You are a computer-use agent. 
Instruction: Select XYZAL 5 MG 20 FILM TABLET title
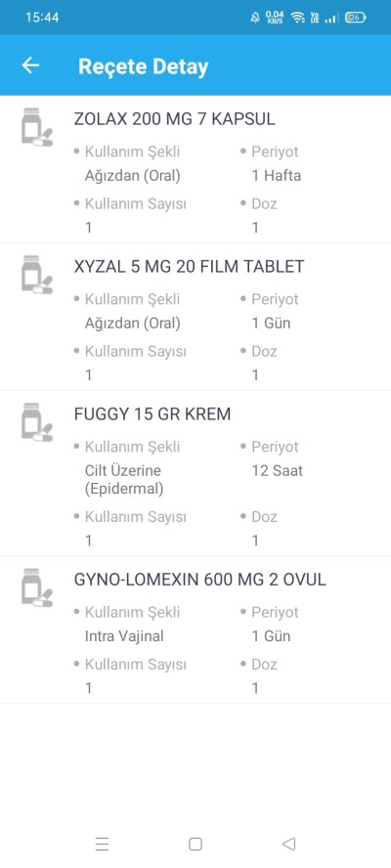(189, 266)
